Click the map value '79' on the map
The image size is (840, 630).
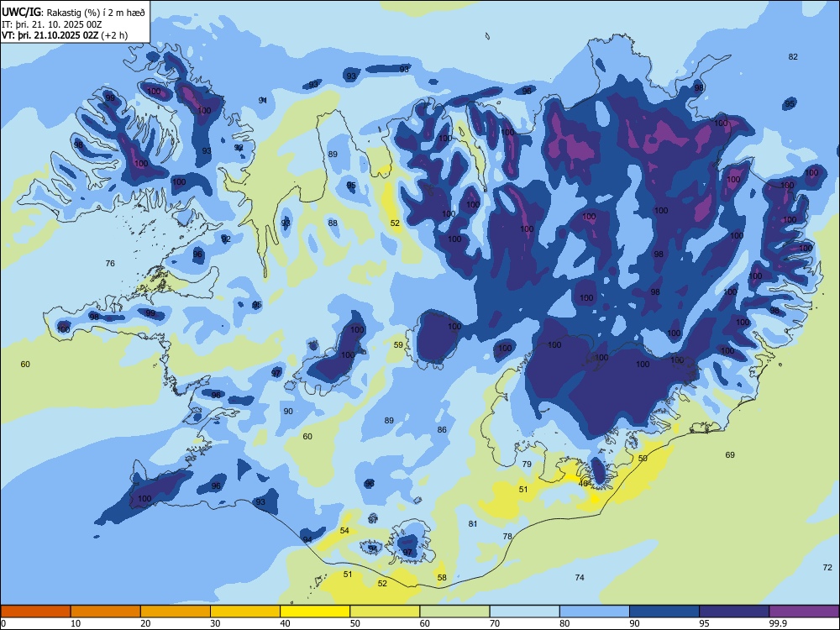click(527, 465)
